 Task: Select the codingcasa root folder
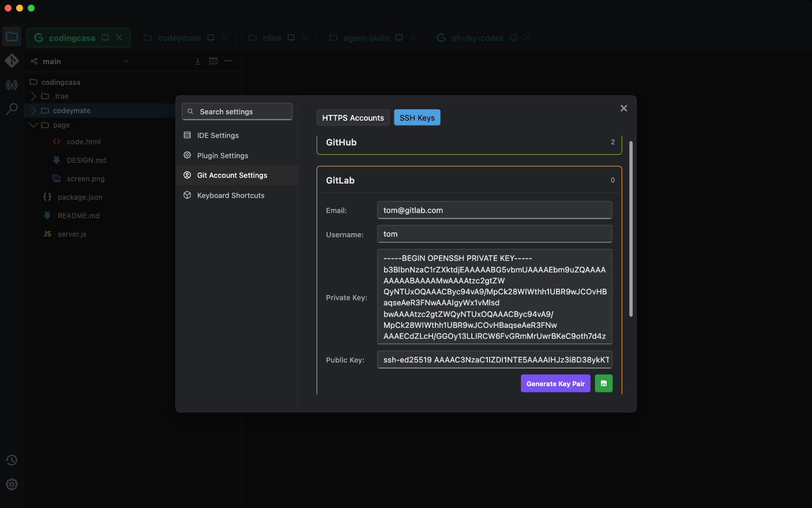click(x=61, y=82)
